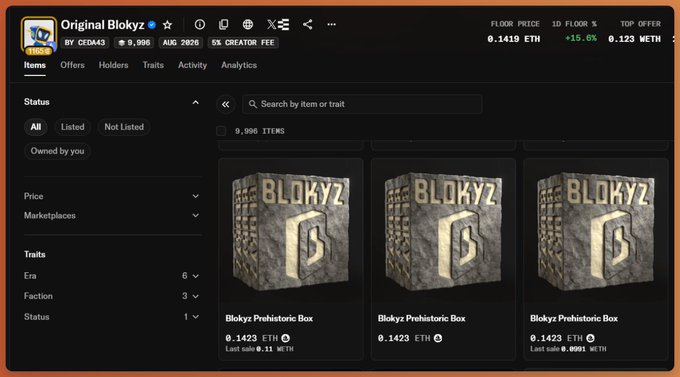The height and width of the screenshot is (377, 680).
Task: Select the All status filter
Action: coord(36,127)
